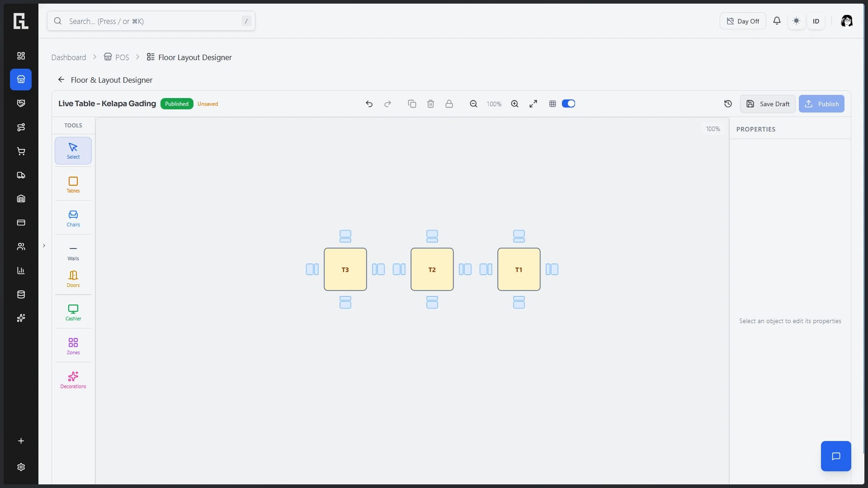The image size is (868, 488).
Task: Activate the Walls tool
Action: (73, 253)
